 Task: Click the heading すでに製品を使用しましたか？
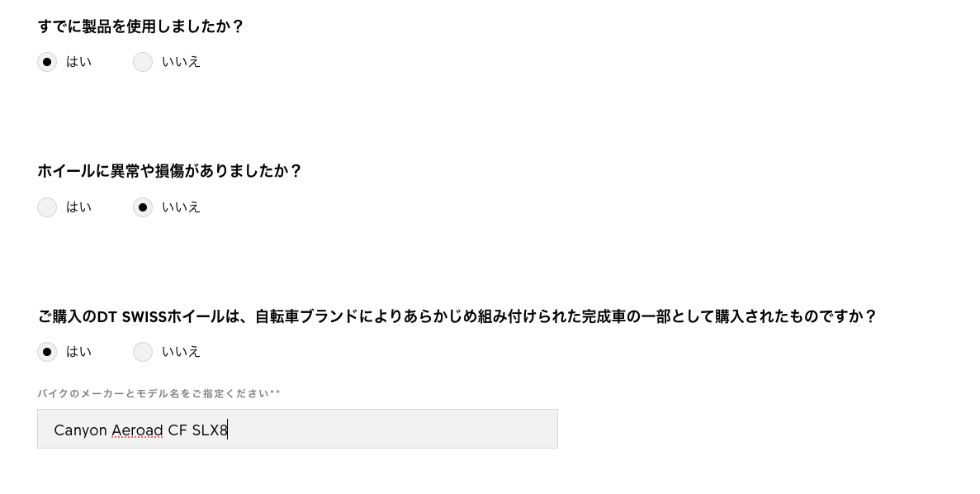point(141,26)
